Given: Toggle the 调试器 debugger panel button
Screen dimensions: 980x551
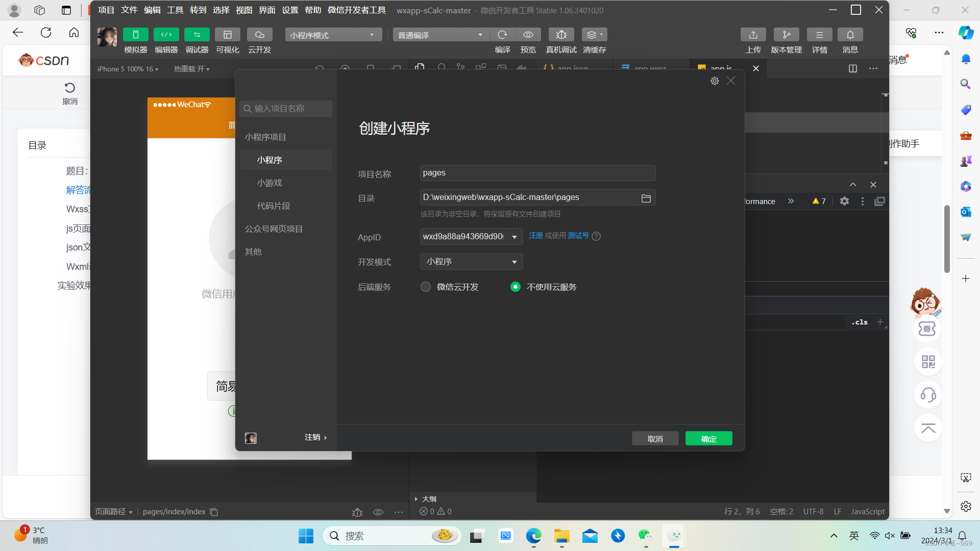Looking at the screenshot, I should click(197, 35).
